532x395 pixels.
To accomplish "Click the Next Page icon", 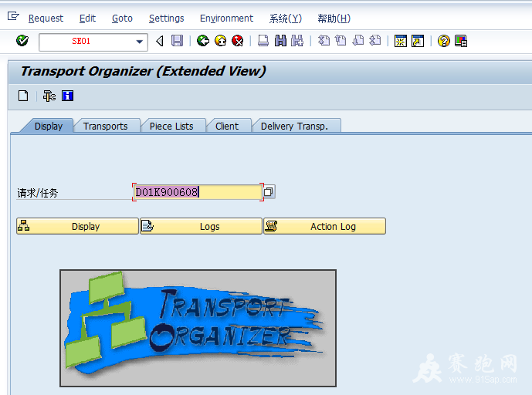I will coord(358,41).
